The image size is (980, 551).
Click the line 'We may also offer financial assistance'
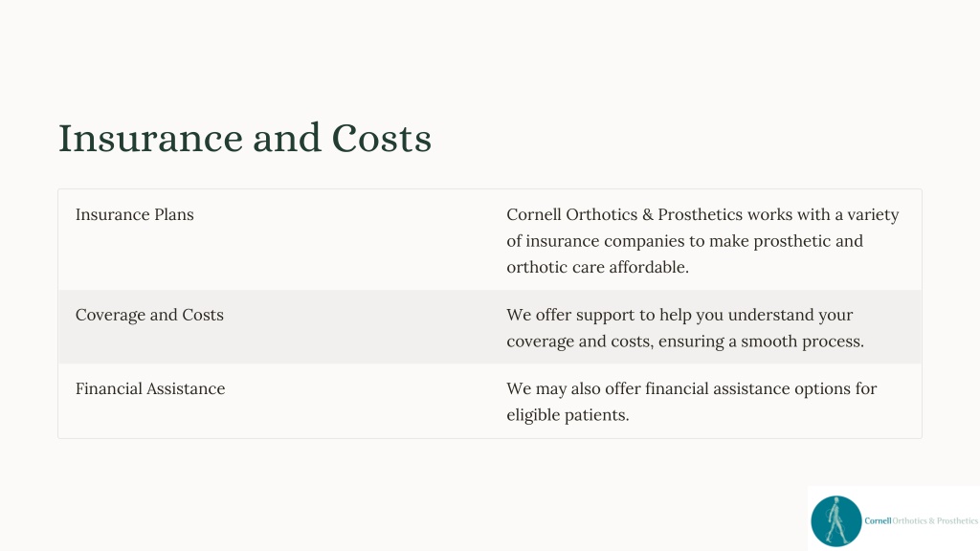pos(691,388)
